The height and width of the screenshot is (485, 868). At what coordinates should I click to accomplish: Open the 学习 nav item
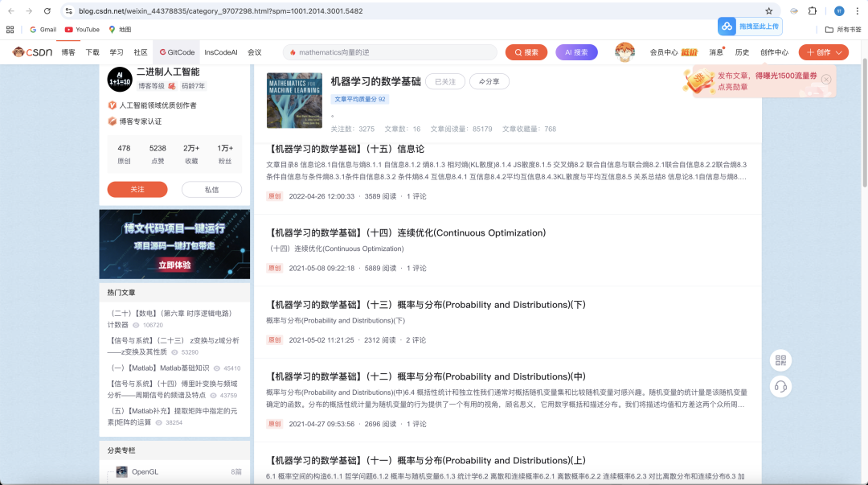pos(117,52)
